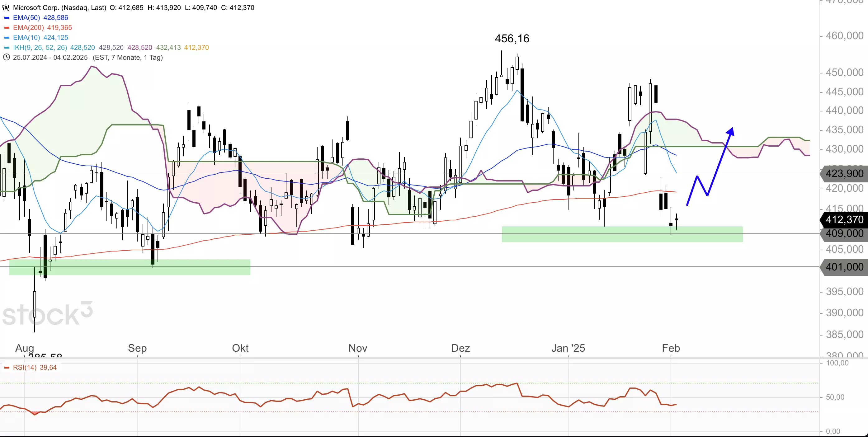Click the Jan '25 time axis label
The image size is (868, 437).
point(568,348)
